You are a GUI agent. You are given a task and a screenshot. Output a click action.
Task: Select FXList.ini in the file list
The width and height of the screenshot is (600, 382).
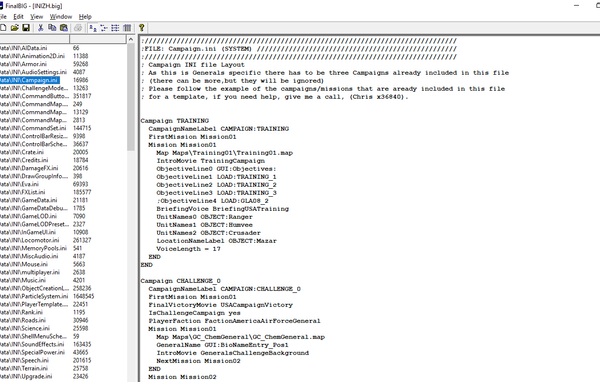tap(23, 192)
